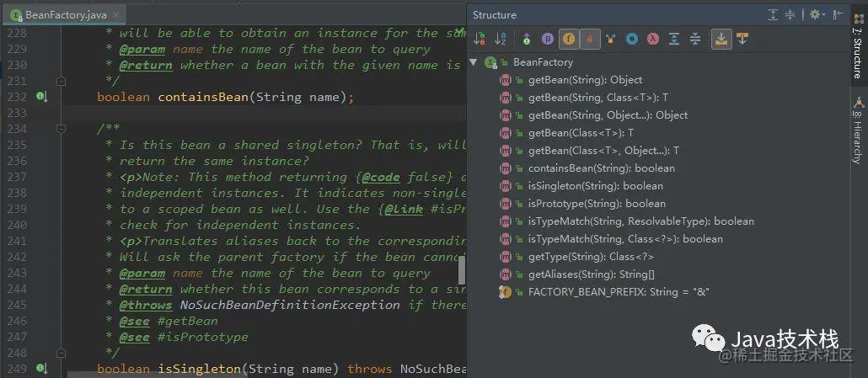Click line number 240 in gutter

click(x=17, y=225)
